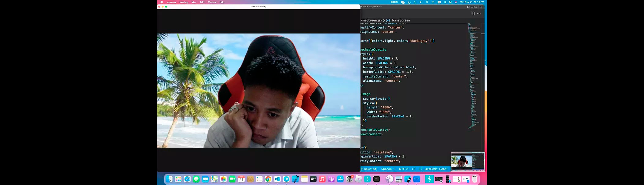Viewport: 644px width, 185px height.
Task: Open Google Chrome in the dock
Action: tap(268, 179)
